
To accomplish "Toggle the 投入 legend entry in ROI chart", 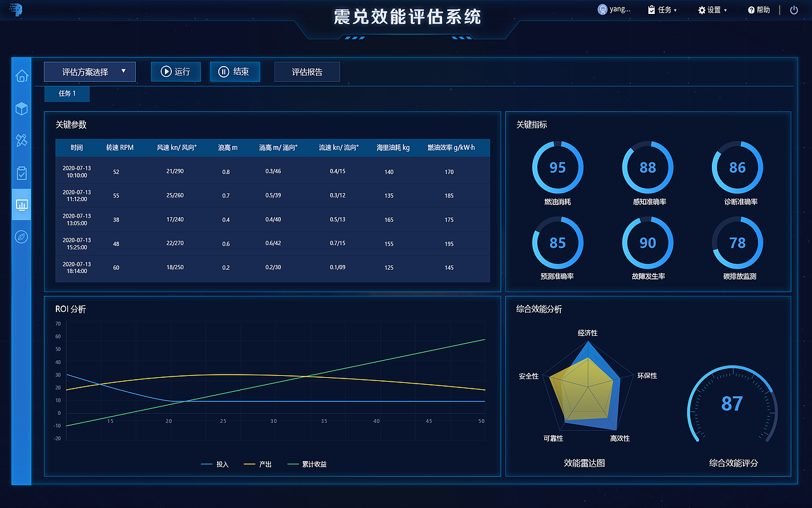I will (x=215, y=464).
